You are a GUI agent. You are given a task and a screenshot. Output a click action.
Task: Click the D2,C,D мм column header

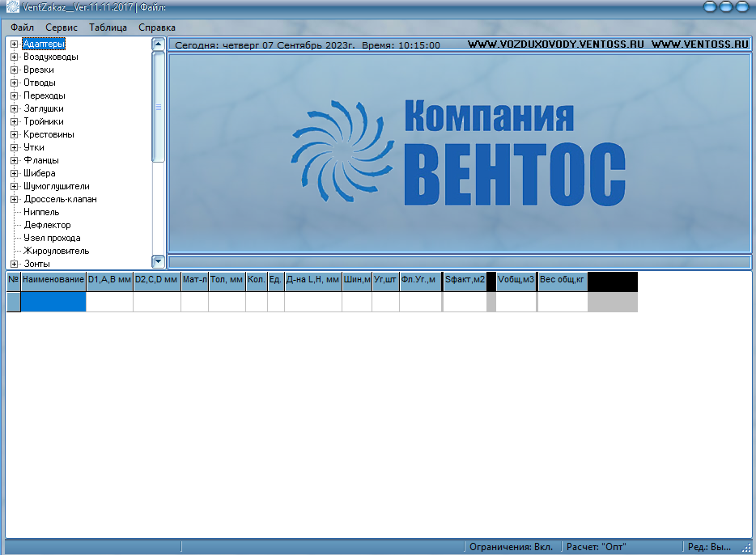click(x=157, y=282)
